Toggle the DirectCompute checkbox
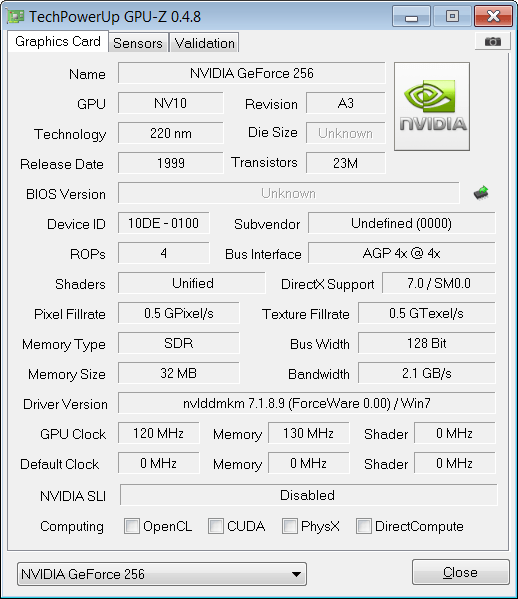Image resolution: width=518 pixels, height=599 pixels. click(364, 526)
